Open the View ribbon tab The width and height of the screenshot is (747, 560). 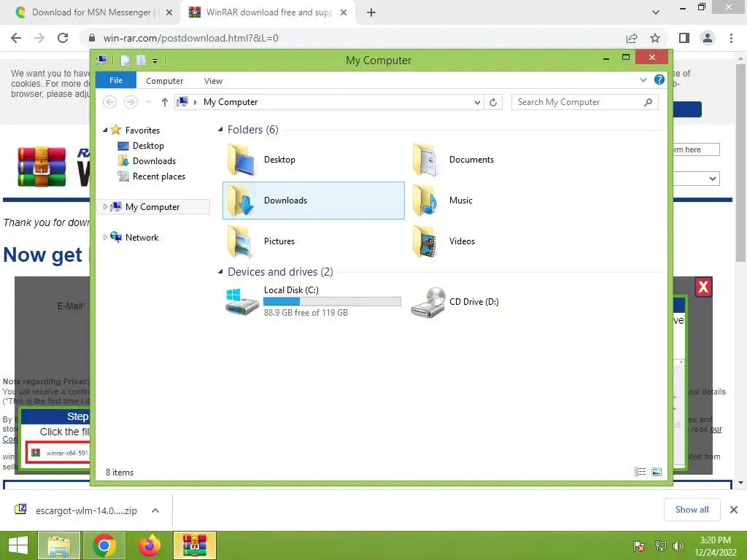pyautogui.click(x=213, y=81)
